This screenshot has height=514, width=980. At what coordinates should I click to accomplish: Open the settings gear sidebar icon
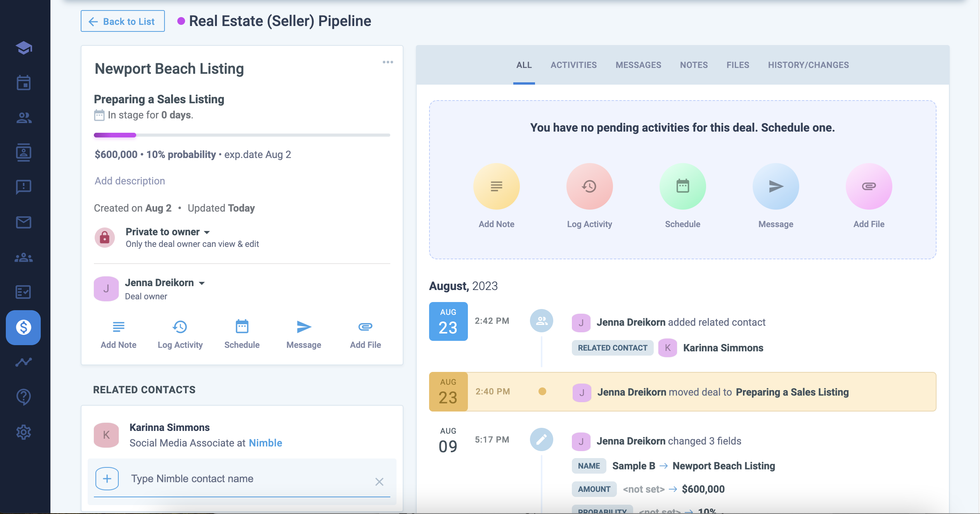(24, 432)
